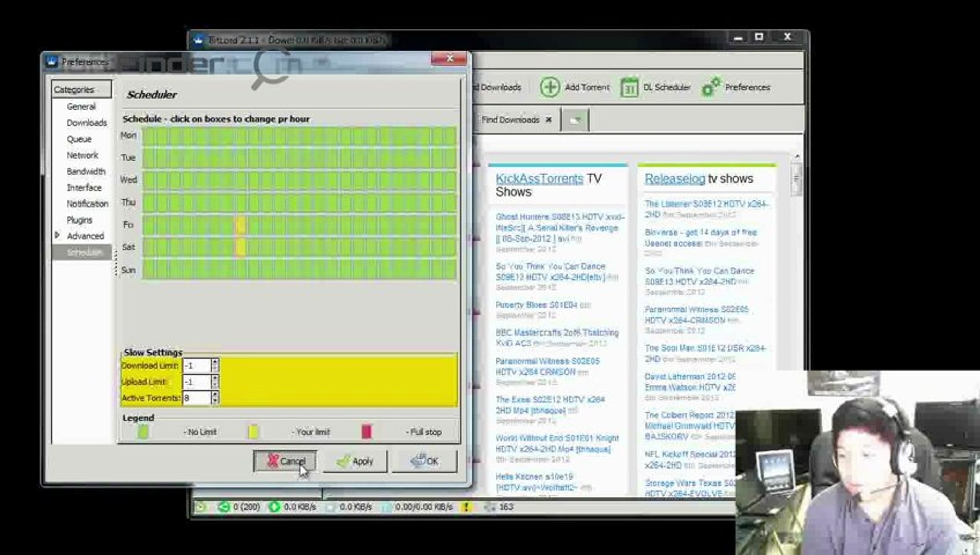Open The Listener S03E12 link
Image resolution: width=980 pixels, height=555 pixels.
(x=707, y=209)
